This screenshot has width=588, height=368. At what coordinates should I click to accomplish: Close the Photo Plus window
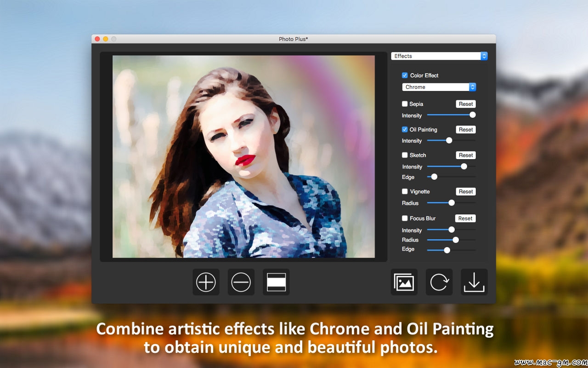click(97, 39)
